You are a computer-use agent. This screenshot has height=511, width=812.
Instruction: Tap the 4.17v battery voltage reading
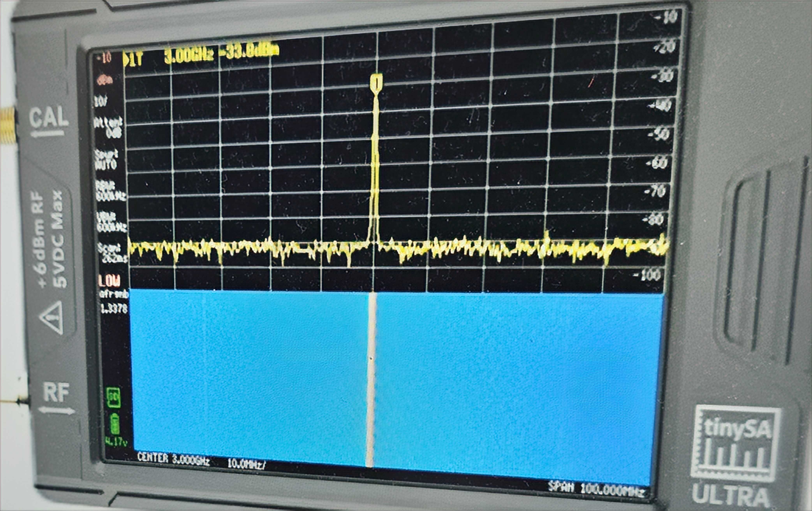pos(116,442)
